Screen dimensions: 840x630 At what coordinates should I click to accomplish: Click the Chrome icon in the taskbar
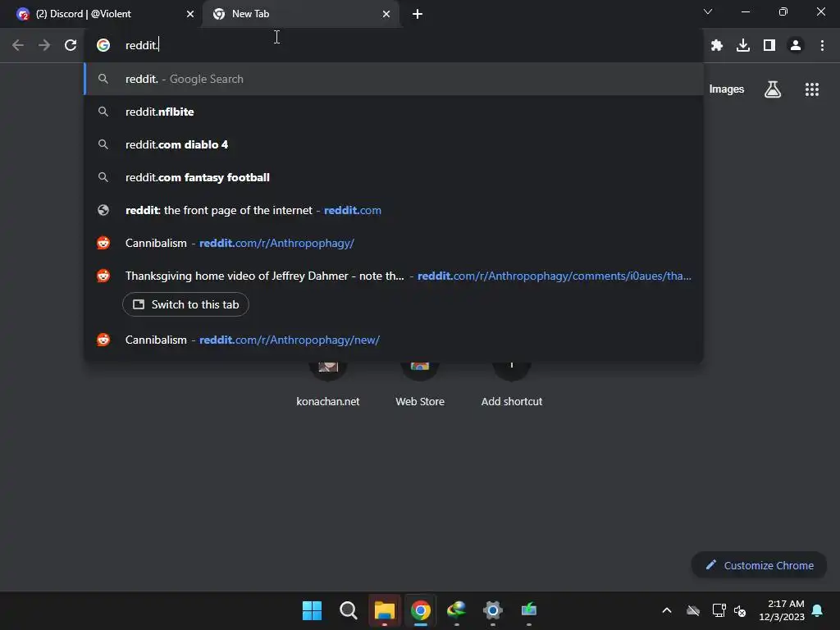coord(421,610)
